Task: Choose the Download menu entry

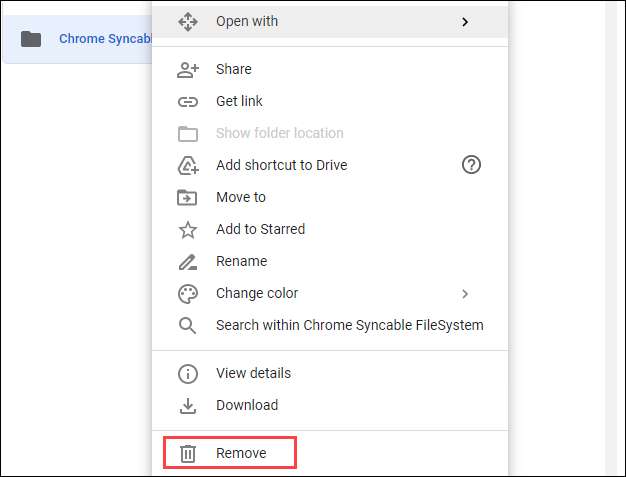Action: pyautogui.click(x=247, y=405)
